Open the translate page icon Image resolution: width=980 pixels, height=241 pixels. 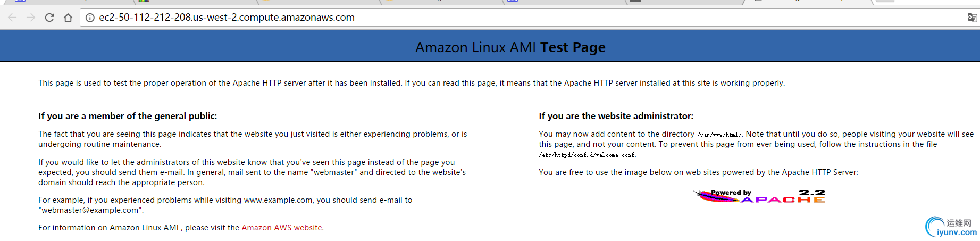[x=972, y=18]
